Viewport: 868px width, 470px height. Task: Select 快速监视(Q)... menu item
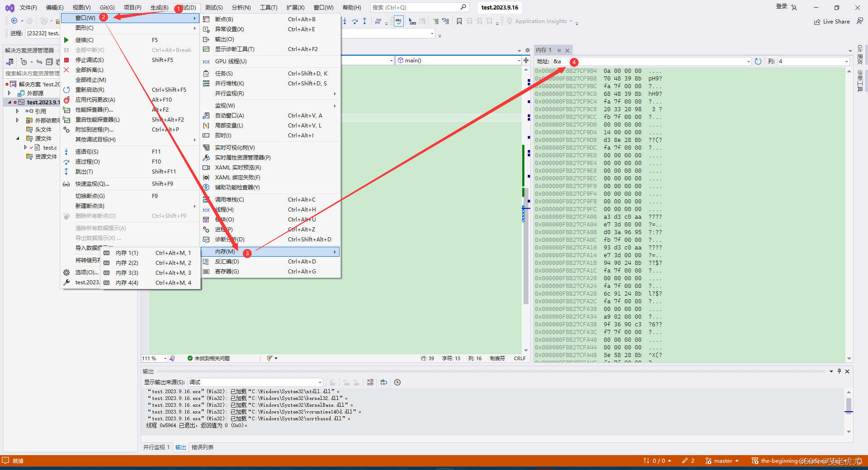tap(130, 184)
